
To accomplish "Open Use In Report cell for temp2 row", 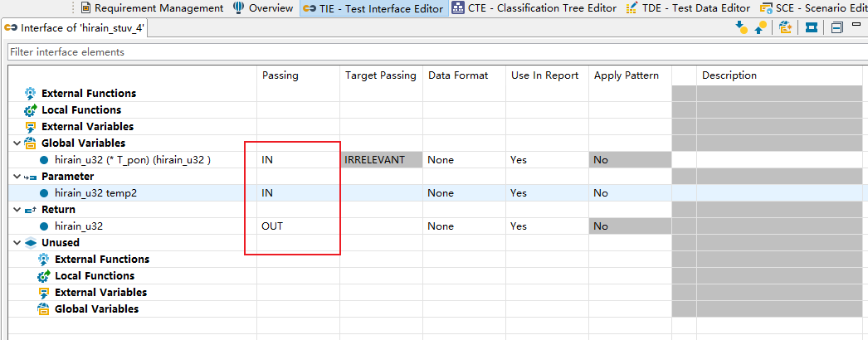I will pos(547,193).
